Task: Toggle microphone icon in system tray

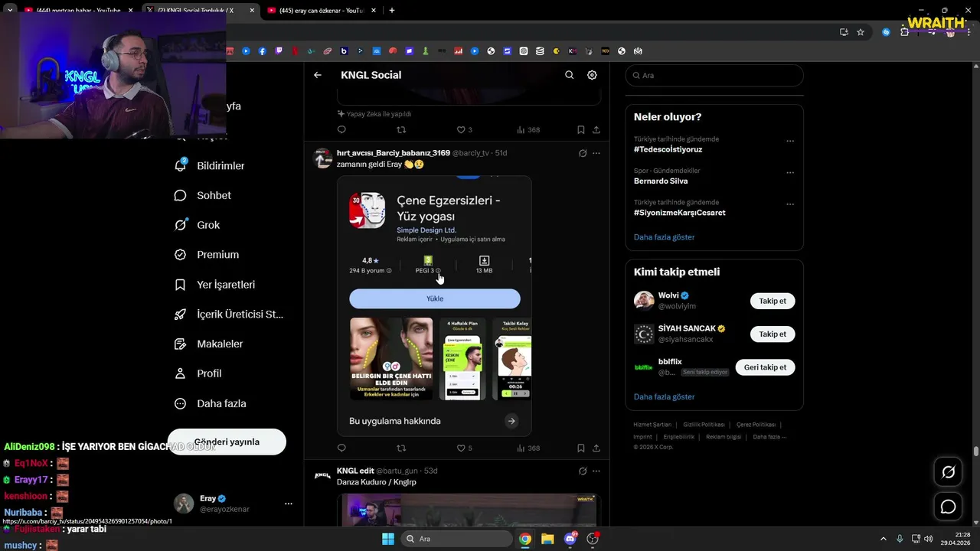Action: 900,539
